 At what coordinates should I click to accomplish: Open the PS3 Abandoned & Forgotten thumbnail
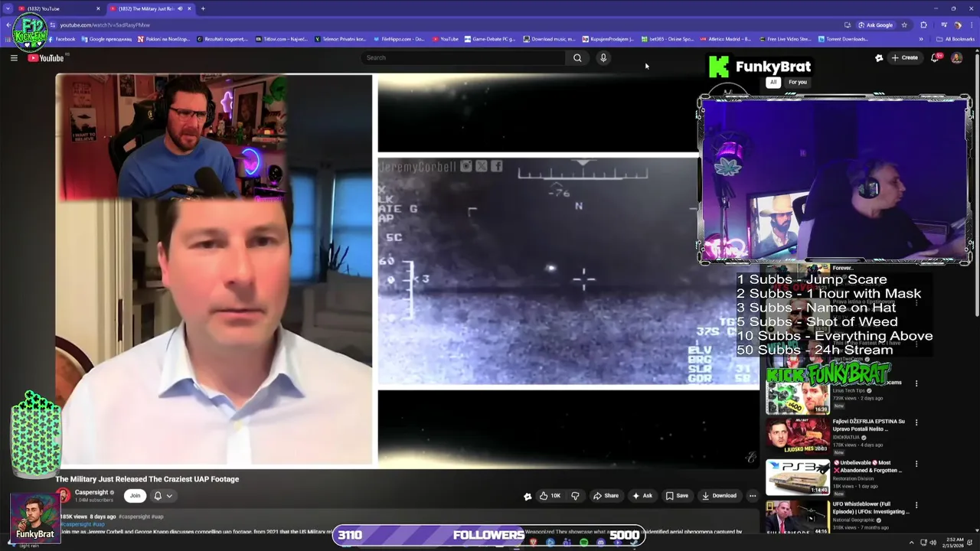(798, 477)
